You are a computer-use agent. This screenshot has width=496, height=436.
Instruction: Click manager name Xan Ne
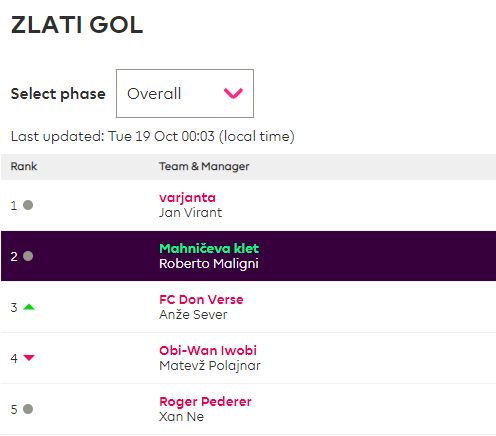[181, 417]
